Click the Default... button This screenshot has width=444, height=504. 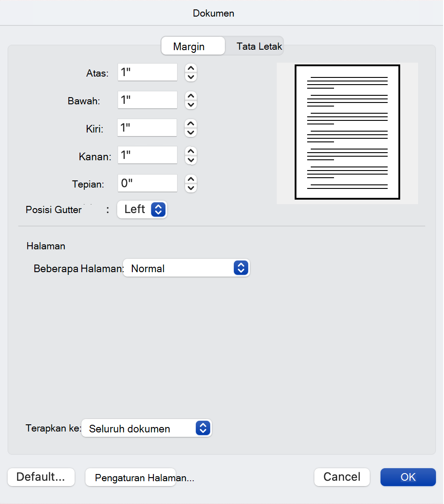pyautogui.click(x=41, y=477)
